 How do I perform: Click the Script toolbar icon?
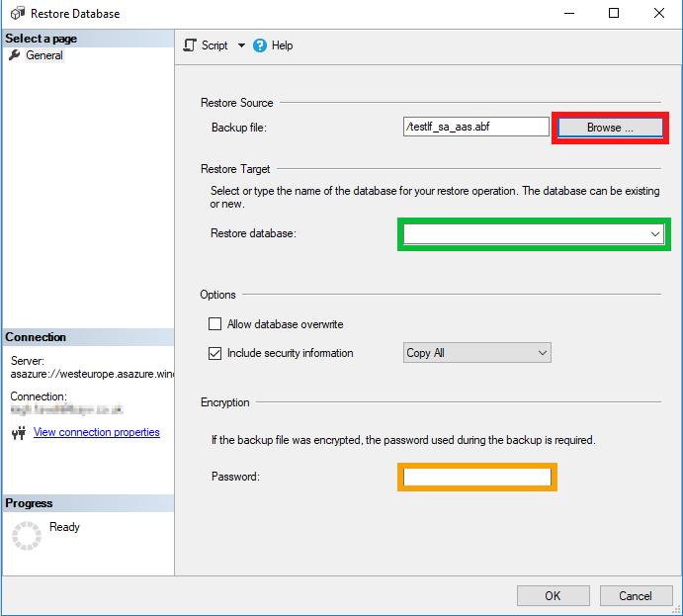(x=191, y=45)
